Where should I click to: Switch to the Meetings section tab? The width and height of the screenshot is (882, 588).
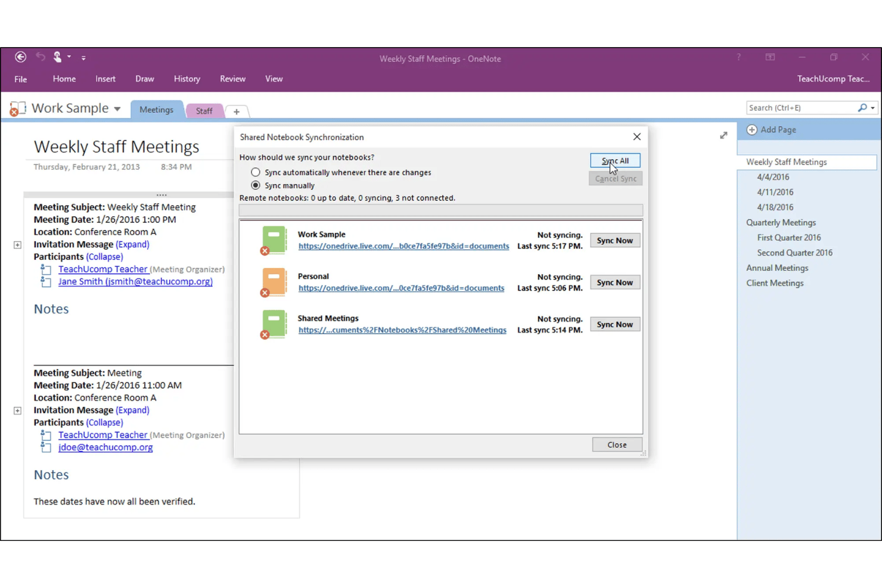point(156,110)
